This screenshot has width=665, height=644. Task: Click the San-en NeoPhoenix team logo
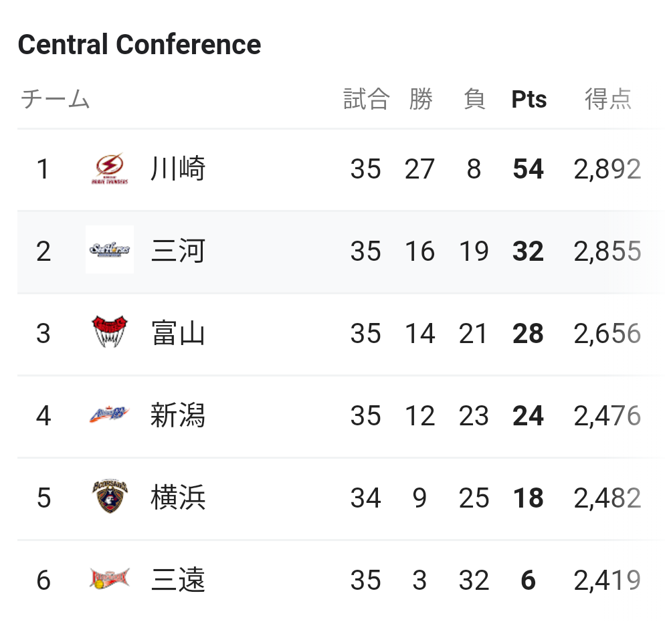pos(110,578)
